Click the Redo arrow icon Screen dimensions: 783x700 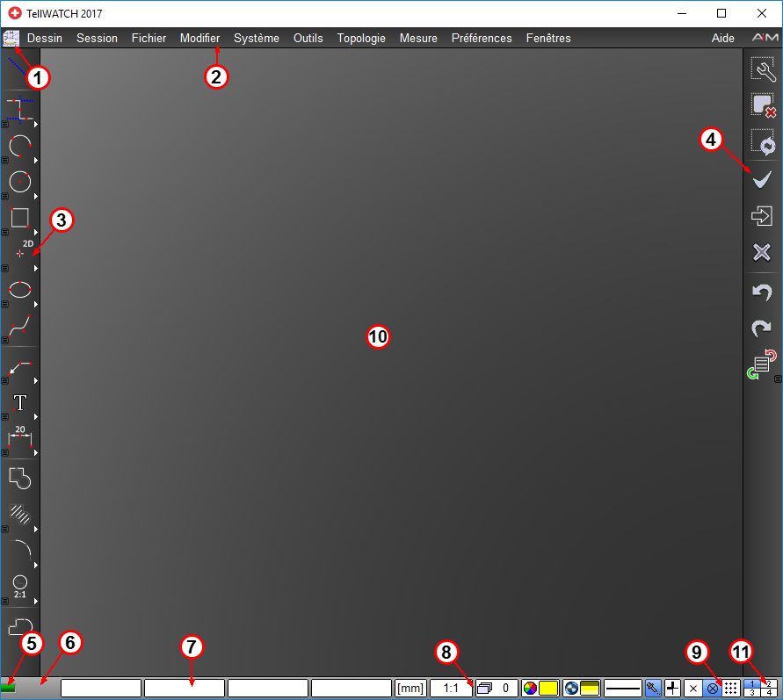click(761, 328)
